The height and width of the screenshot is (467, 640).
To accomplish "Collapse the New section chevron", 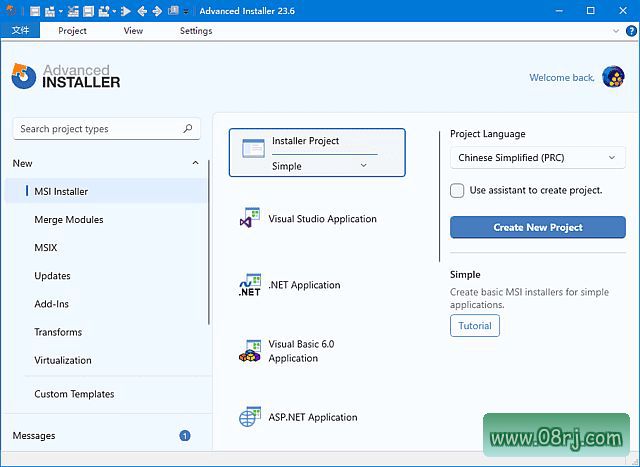I will (196, 163).
